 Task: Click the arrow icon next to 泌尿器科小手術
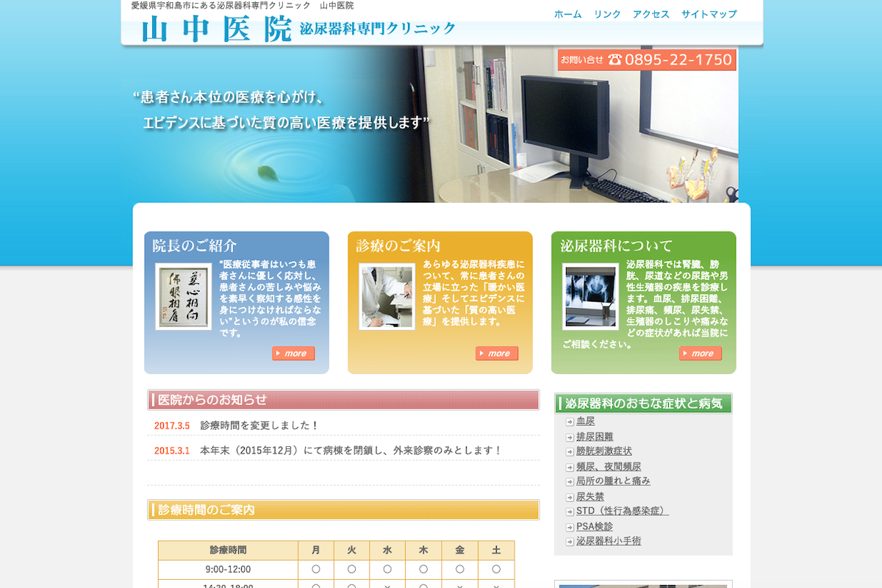coord(569,542)
